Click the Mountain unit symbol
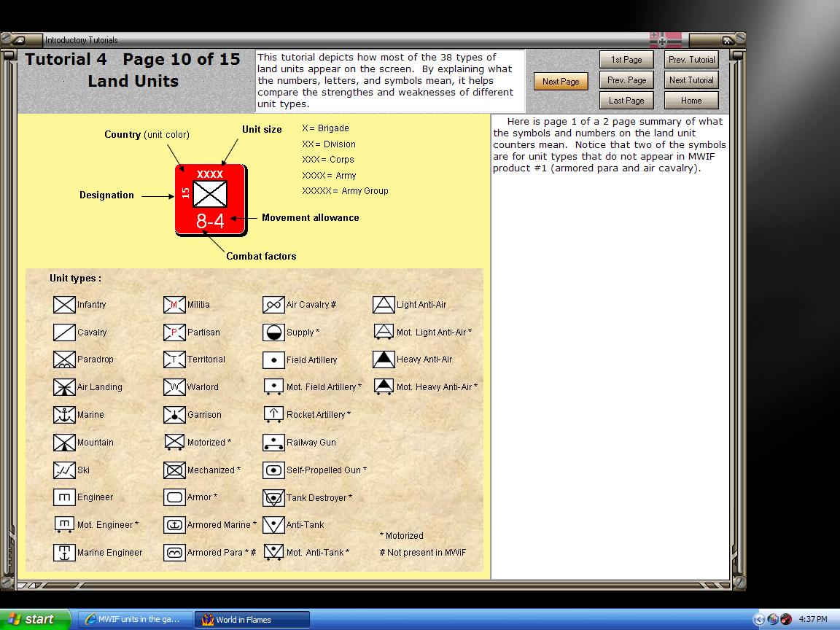 (x=64, y=443)
